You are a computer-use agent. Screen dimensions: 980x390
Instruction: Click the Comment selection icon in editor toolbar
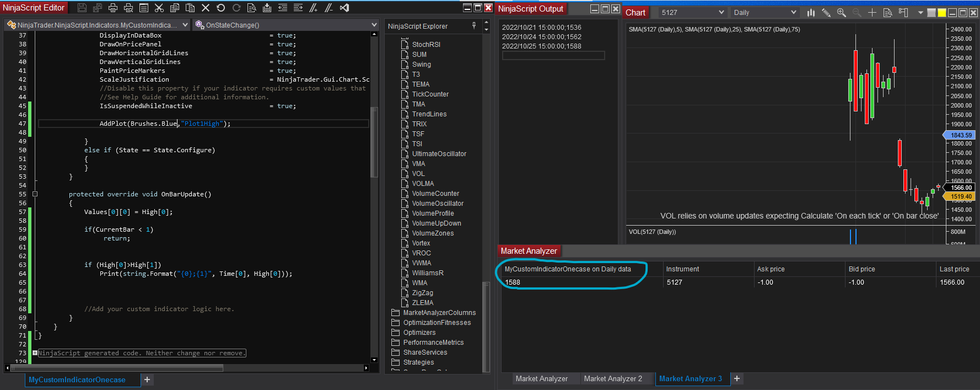click(314, 8)
